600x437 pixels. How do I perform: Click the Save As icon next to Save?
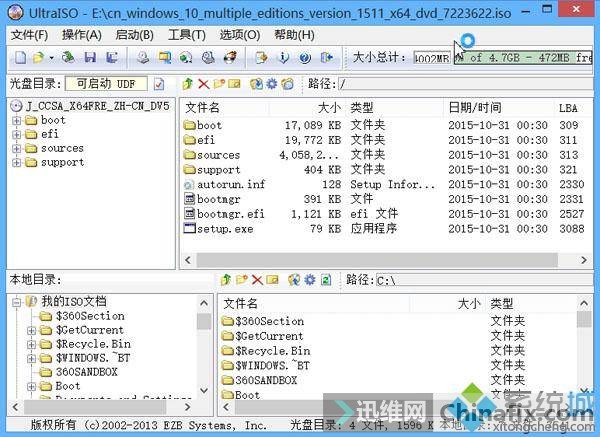click(112, 57)
